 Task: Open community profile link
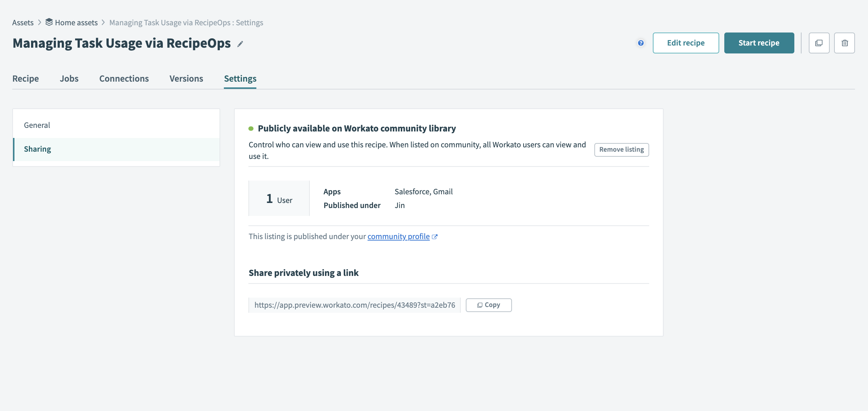coord(399,235)
